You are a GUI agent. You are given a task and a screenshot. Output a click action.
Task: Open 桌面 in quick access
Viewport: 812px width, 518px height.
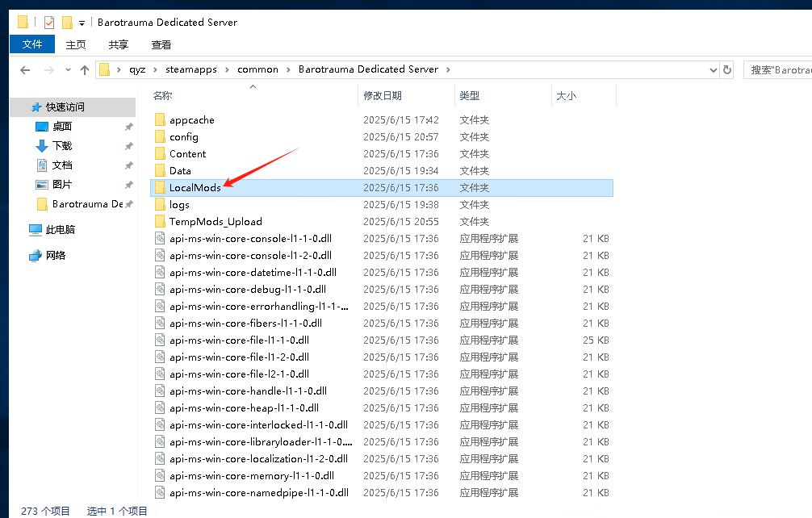click(61, 127)
